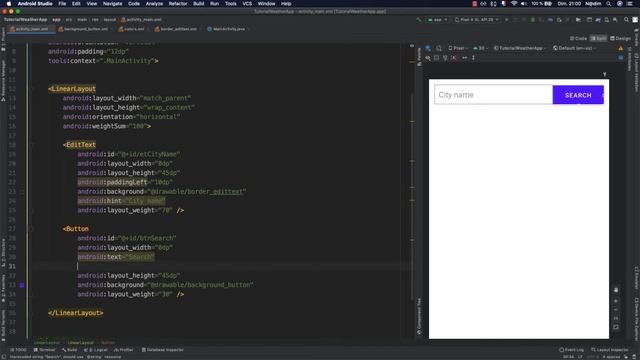Open the Pixel 4 XL device dropdown
The height and width of the screenshot is (360, 640).
[x=477, y=20]
